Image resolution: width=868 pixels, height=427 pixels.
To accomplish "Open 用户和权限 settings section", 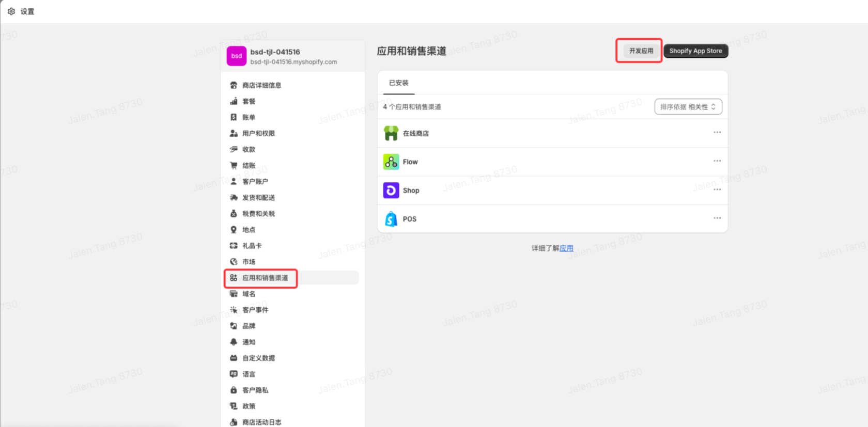I will pyautogui.click(x=258, y=133).
